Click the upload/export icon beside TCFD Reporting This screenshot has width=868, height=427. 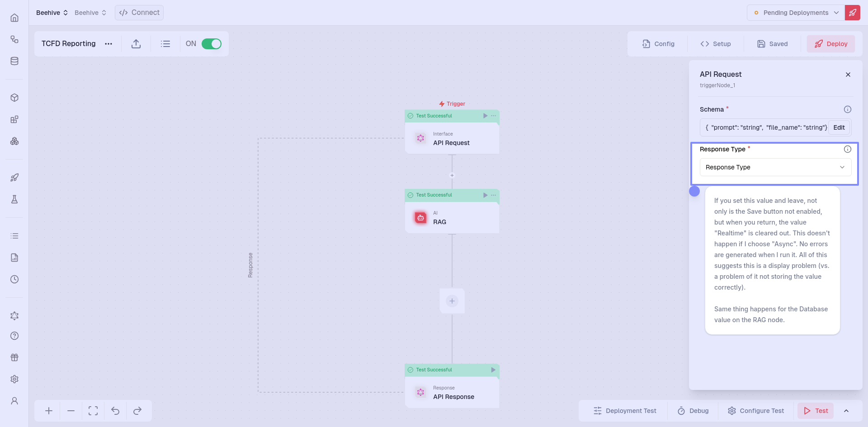pos(136,44)
